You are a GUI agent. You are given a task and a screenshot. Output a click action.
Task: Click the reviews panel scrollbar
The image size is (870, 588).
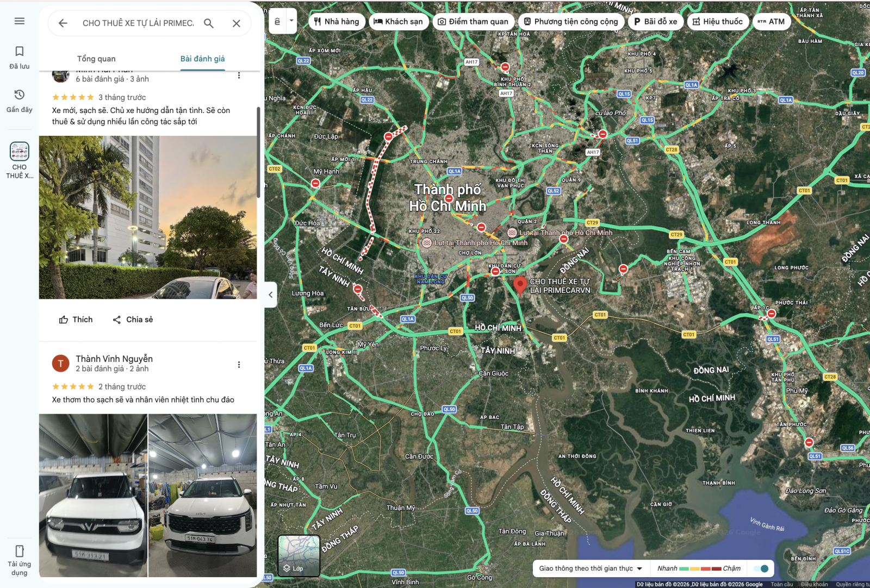258,152
